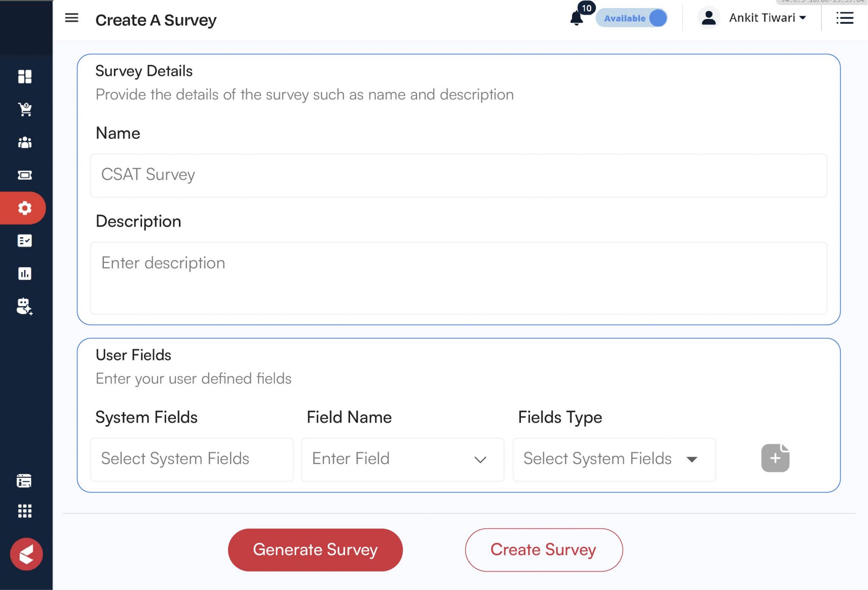This screenshot has height=590, width=868.
Task: Open the Fields Type selection dropdown
Action: (693, 459)
